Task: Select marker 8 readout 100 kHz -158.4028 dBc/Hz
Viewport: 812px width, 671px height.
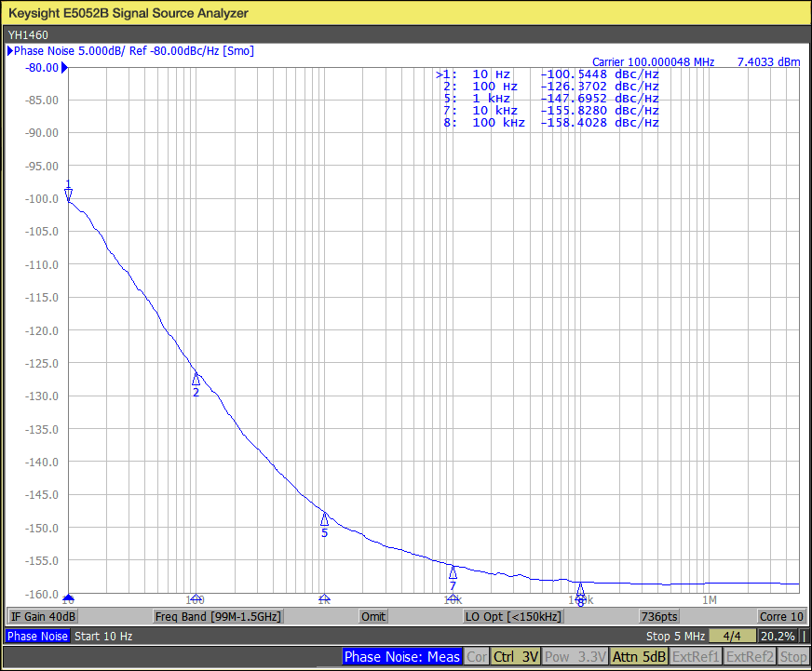Action: (x=551, y=123)
